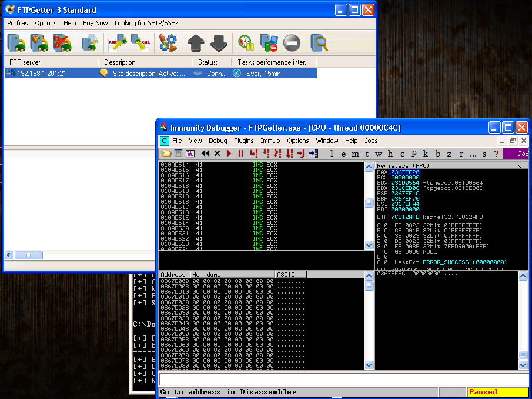The height and width of the screenshot is (399, 532).
Task: Click the Status: column header
Action: (212, 62)
